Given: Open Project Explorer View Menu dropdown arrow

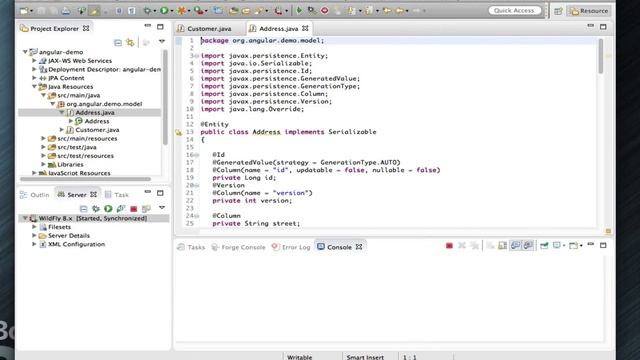Looking at the screenshot, I should point(162,42).
